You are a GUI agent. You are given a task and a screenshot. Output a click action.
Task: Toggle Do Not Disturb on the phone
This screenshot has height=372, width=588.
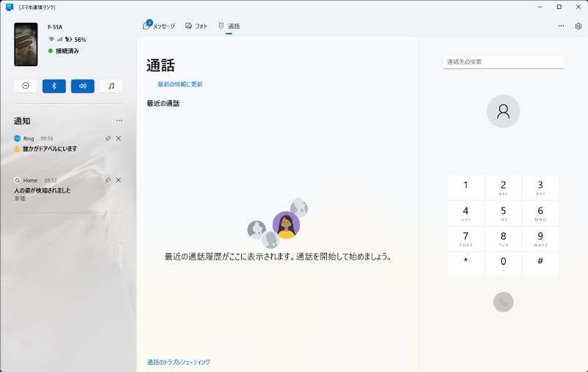[x=26, y=86]
